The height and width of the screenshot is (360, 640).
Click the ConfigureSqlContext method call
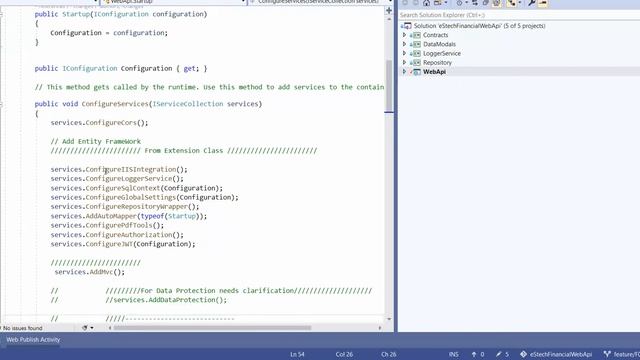click(x=123, y=188)
